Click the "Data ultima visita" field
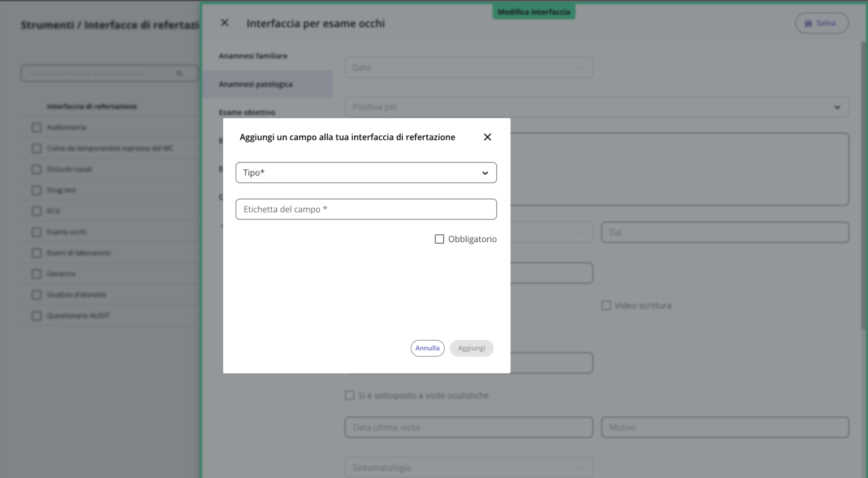 click(468, 427)
